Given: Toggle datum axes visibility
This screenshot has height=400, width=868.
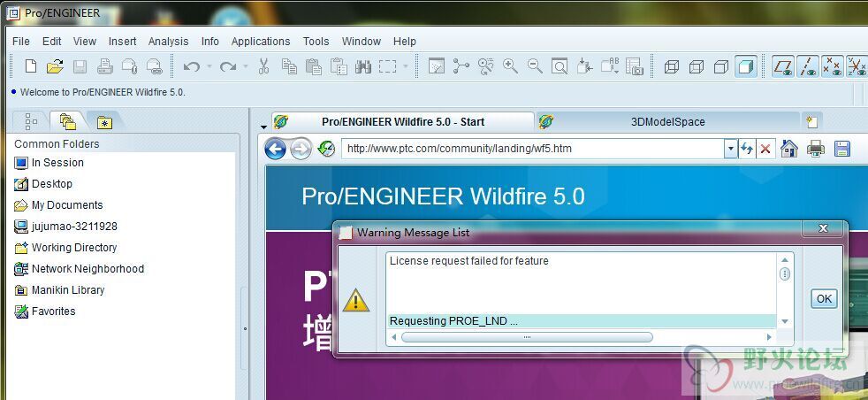Looking at the screenshot, I should point(808,67).
